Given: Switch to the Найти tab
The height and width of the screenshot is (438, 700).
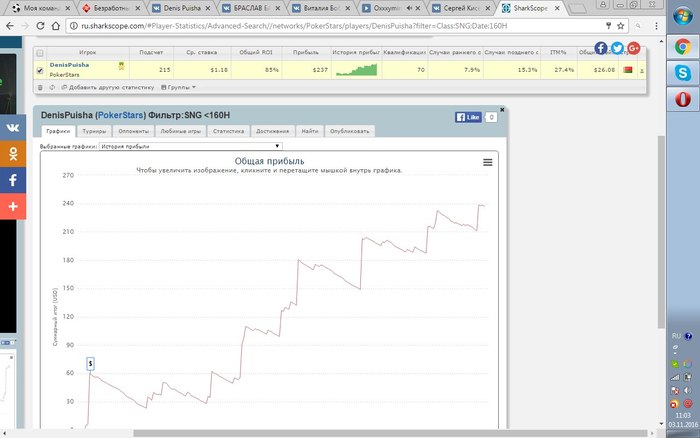Looking at the screenshot, I should pos(309,131).
